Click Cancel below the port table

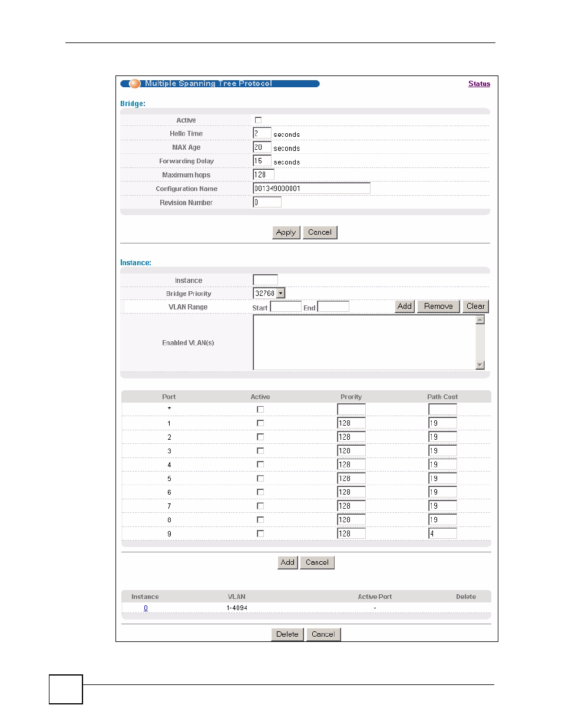coord(318,562)
